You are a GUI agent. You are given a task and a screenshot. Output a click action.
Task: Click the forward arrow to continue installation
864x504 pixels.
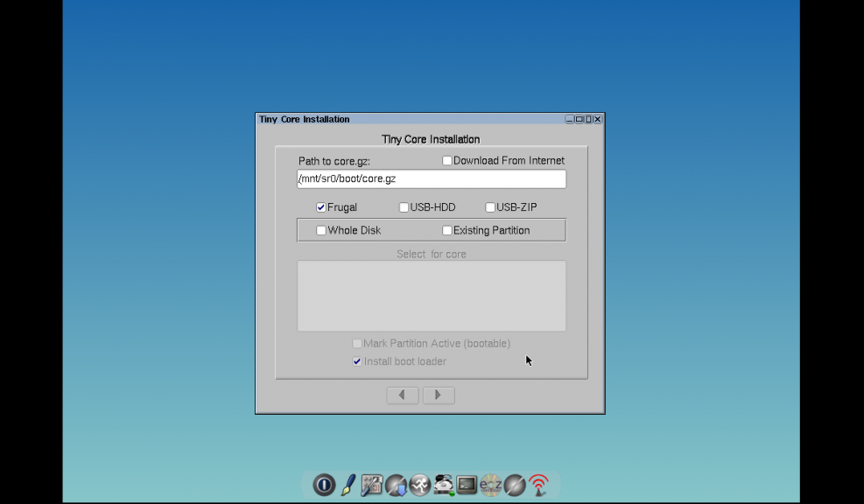[438, 395]
